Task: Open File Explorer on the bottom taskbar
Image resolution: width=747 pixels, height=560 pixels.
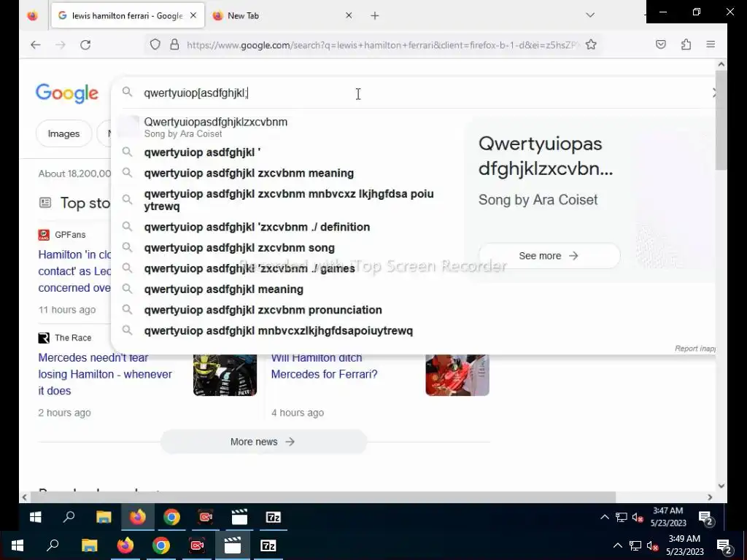Action: tap(89, 545)
